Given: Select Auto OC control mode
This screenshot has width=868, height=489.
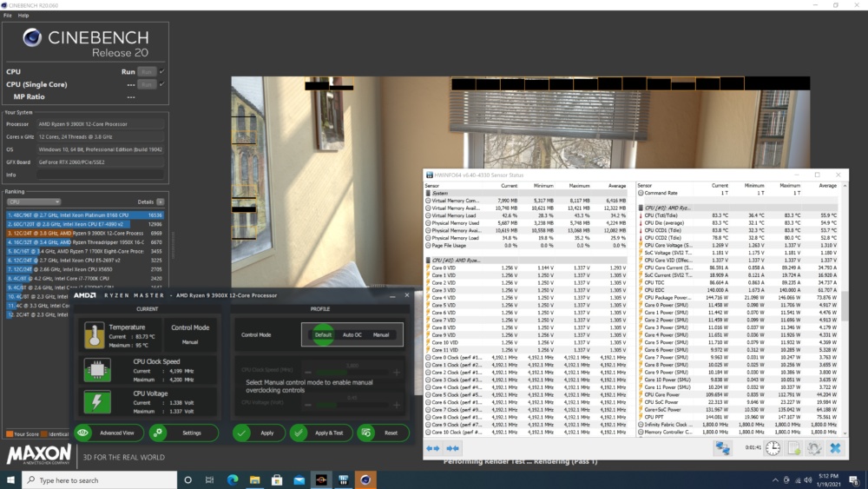Looking at the screenshot, I should [352, 334].
